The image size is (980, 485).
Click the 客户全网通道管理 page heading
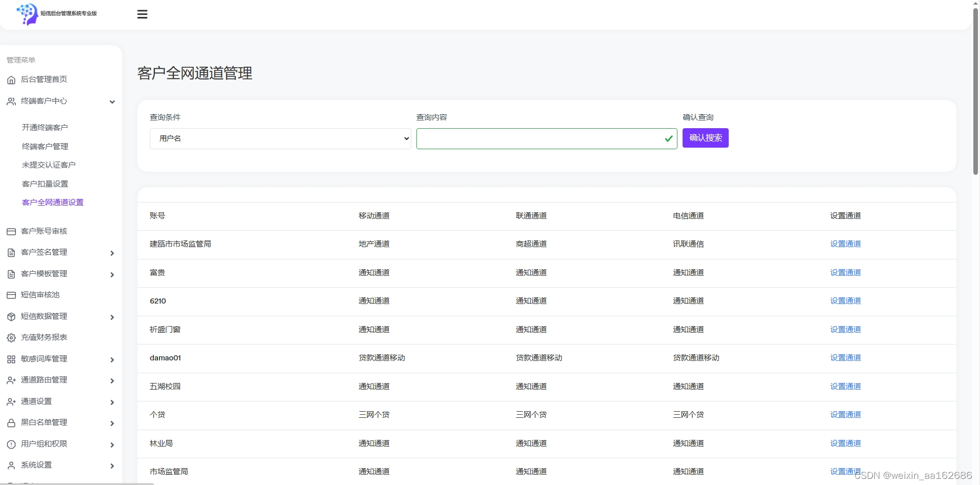[x=194, y=73]
